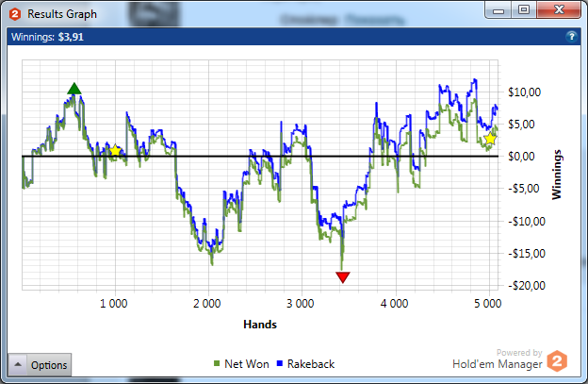Click the $5,00 axis label
588x384 pixels.
coord(521,125)
